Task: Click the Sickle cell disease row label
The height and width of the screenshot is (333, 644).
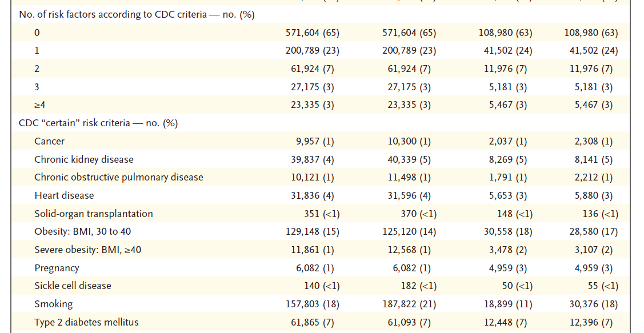Action: coord(73,286)
